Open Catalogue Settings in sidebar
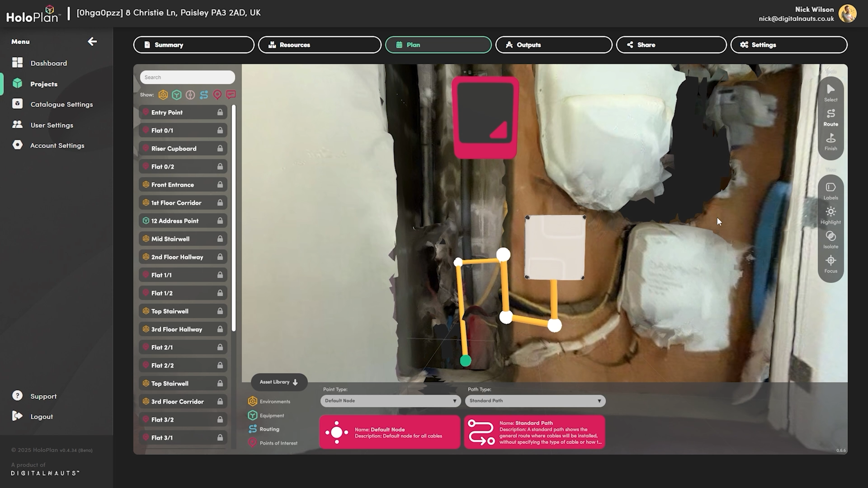868x488 pixels. point(61,104)
